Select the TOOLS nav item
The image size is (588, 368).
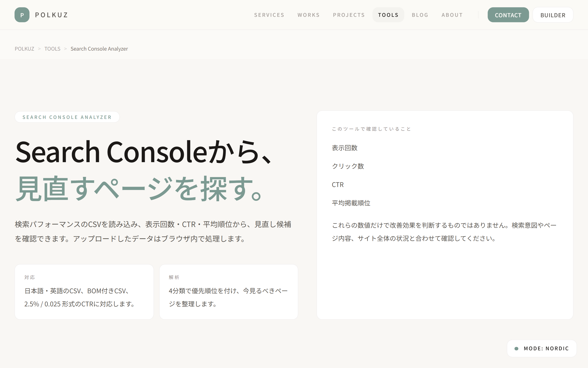pos(388,15)
